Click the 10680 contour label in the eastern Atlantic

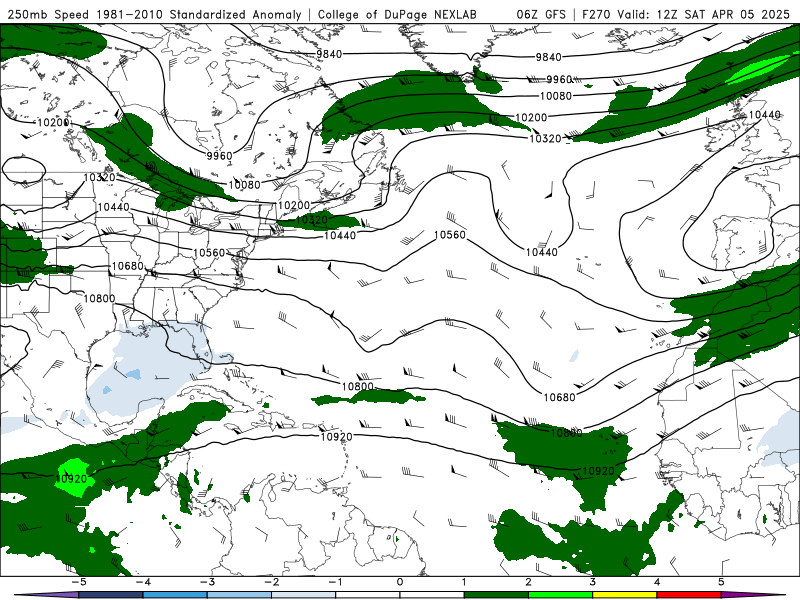tap(560, 397)
